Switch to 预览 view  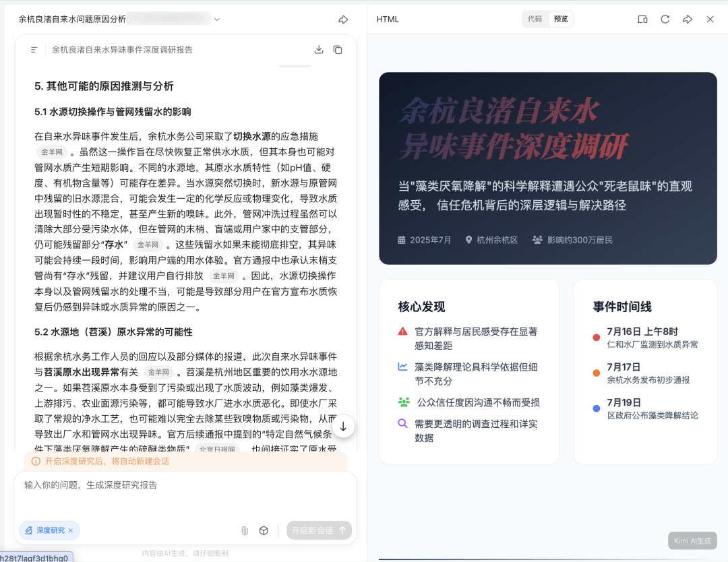(561, 20)
